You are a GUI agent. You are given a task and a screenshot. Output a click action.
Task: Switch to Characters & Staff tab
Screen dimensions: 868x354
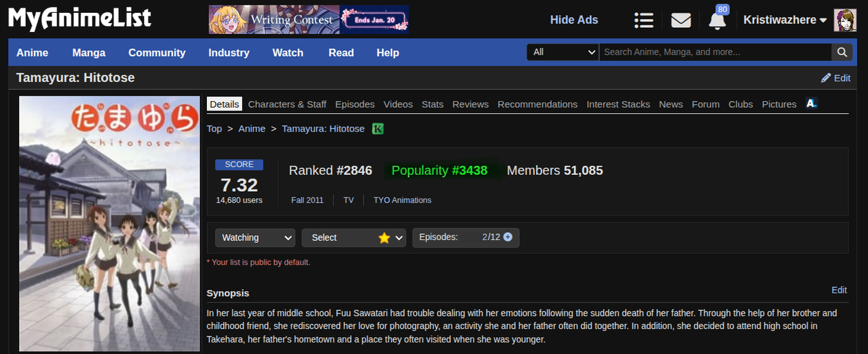(287, 104)
